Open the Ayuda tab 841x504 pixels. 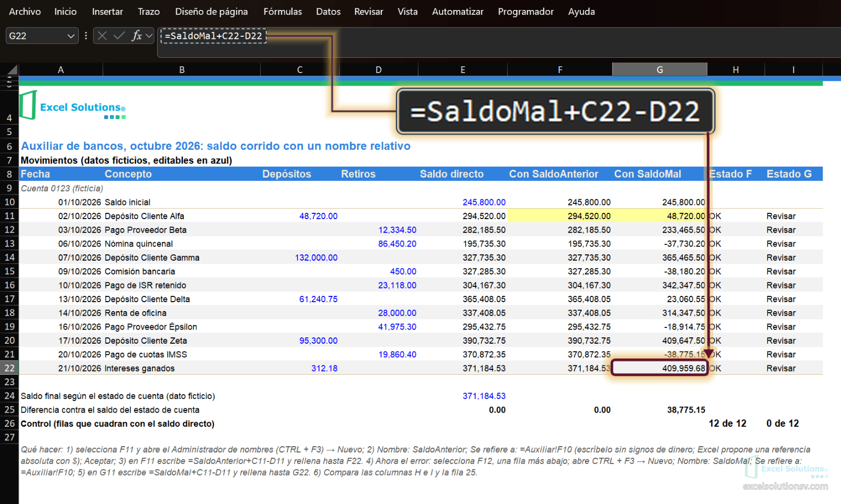(581, 12)
